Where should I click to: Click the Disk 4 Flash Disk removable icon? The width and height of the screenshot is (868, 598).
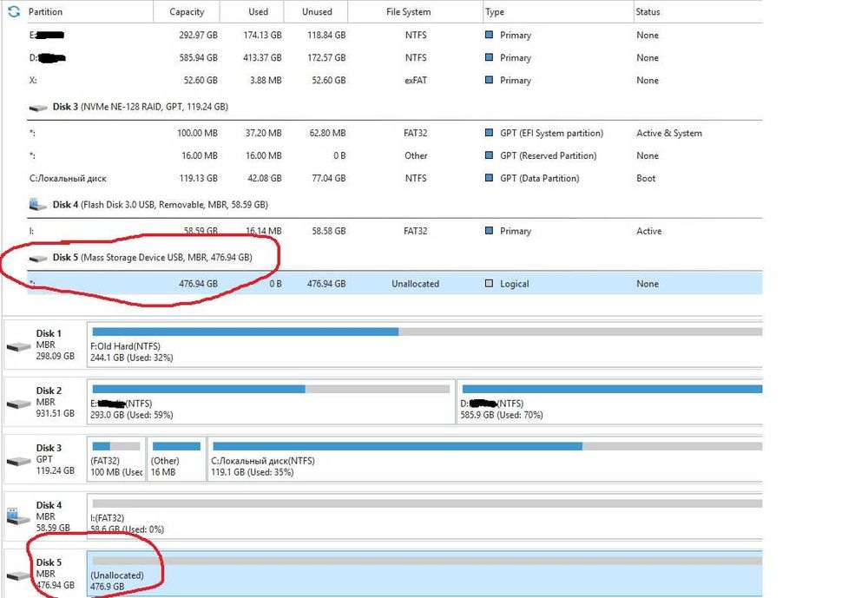tap(37, 204)
